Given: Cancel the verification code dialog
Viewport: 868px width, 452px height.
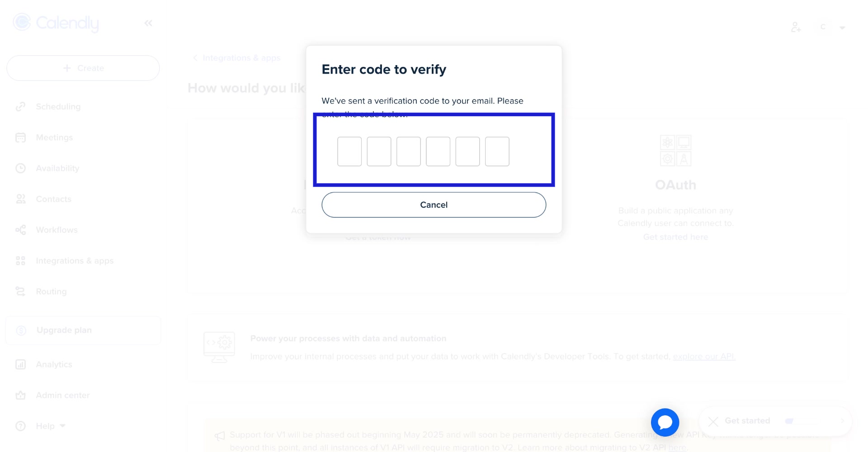Looking at the screenshot, I should pos(434,205).
